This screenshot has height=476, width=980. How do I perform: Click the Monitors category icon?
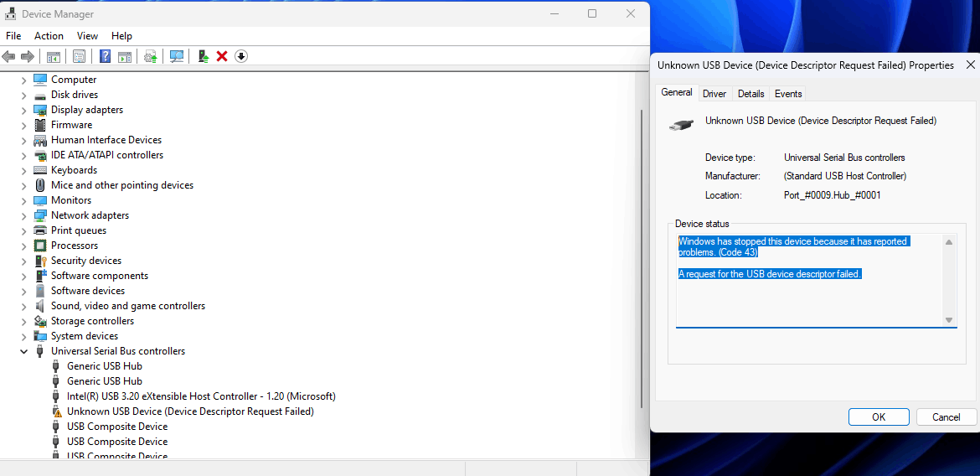(40, 200)
